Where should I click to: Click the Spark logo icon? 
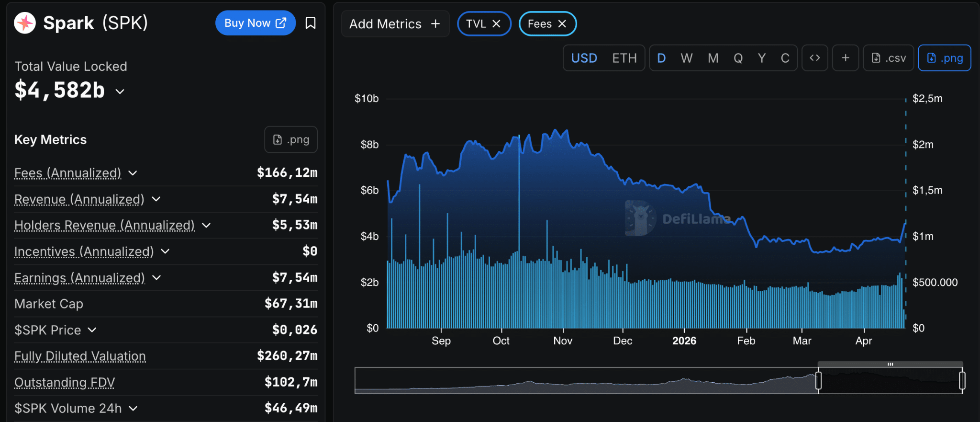click(x=25, y=23)
